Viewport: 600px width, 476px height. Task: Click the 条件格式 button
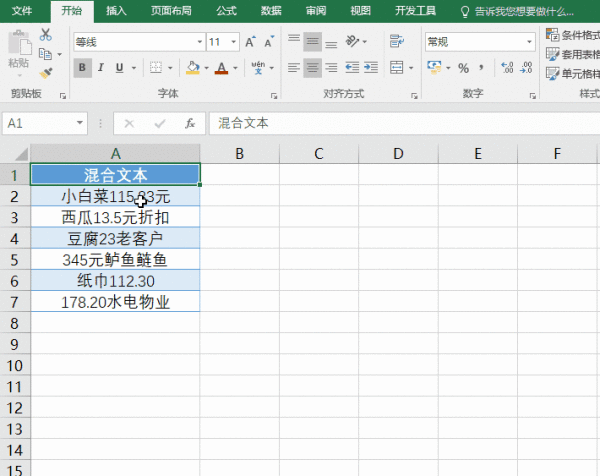pyautogui.click(x=573, y=35)
